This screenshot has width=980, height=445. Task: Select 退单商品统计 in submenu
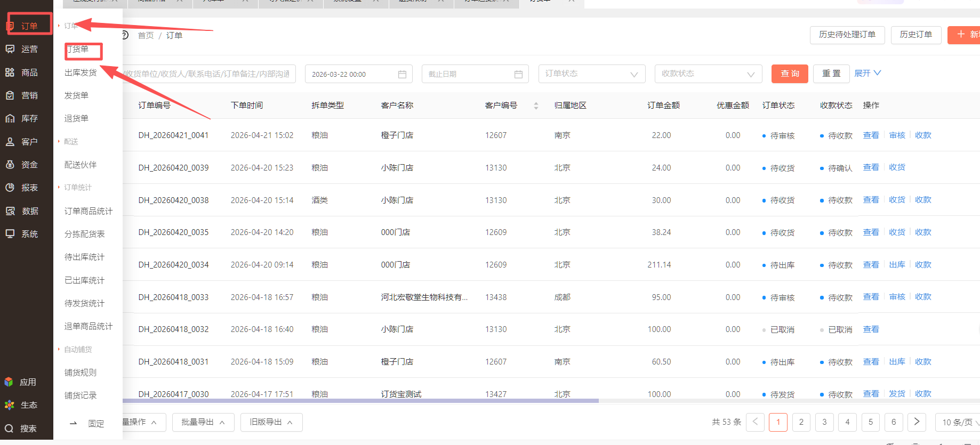[89, 326]
